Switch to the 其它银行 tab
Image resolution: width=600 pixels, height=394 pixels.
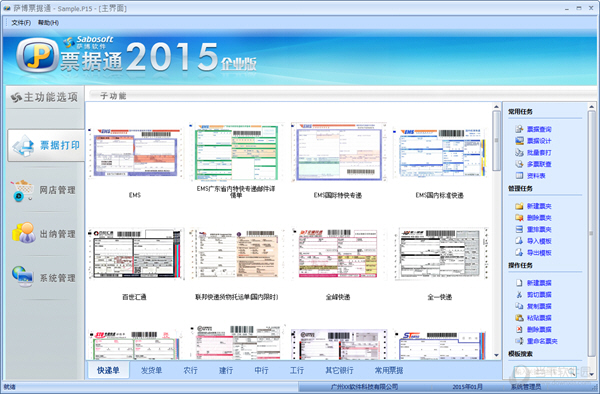pos(339,370)
